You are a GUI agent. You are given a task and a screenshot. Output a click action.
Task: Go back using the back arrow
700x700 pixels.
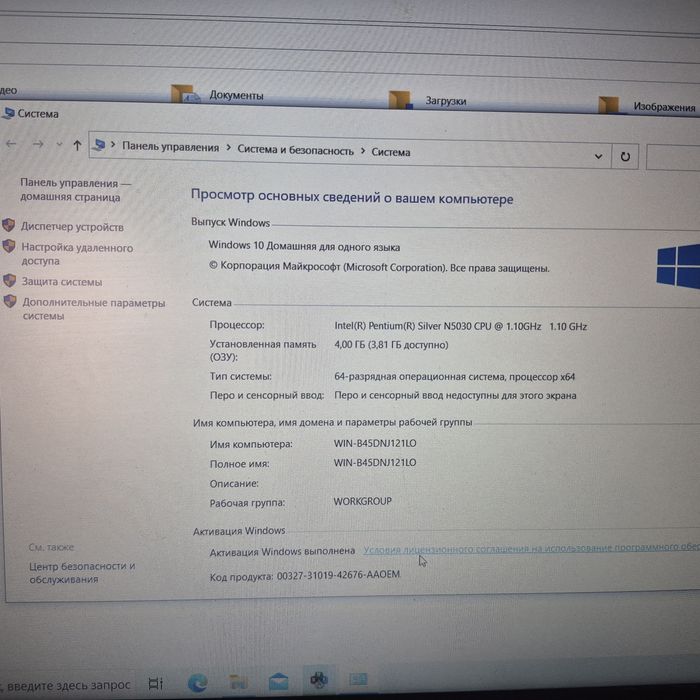click(x=11, y=143)
